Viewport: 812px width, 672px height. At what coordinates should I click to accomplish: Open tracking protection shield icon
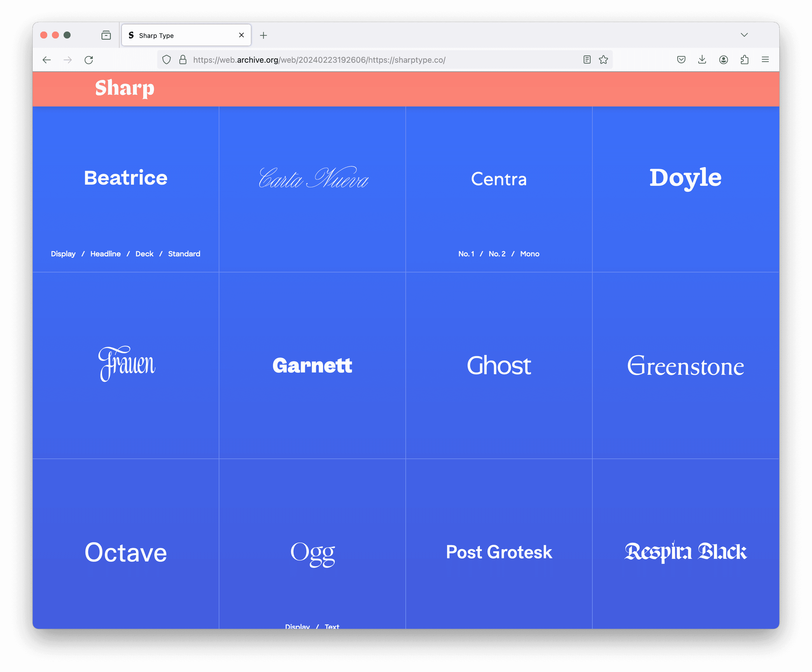click(167, 60)
